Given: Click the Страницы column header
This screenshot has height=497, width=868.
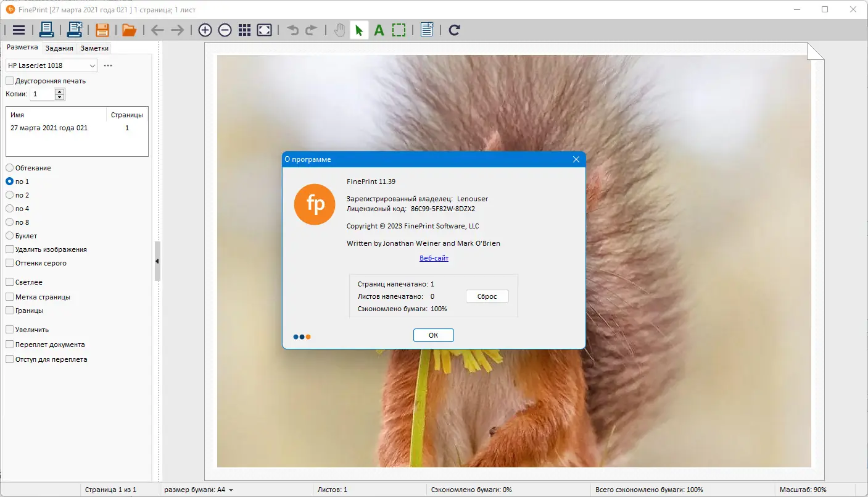Looking at the screenshot, I should pos(127,115).
